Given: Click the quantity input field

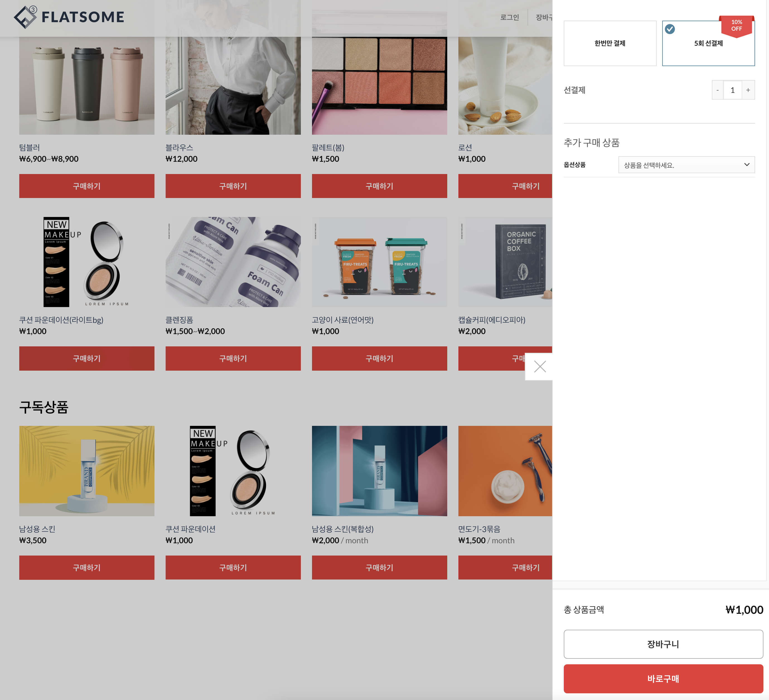Looking at the screenshot, I should pyautogui.click(x=732, y=90).
